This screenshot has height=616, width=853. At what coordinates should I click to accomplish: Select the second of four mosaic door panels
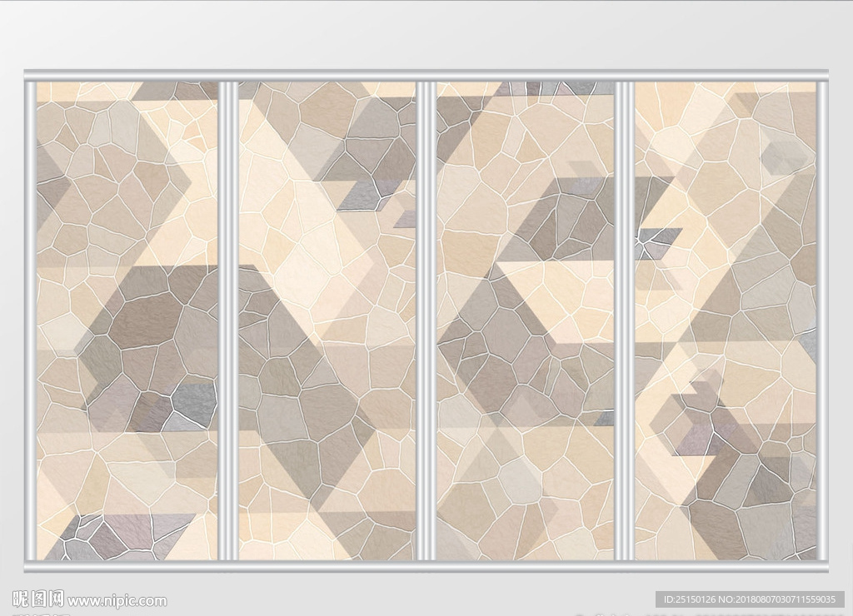click(327, 320)
